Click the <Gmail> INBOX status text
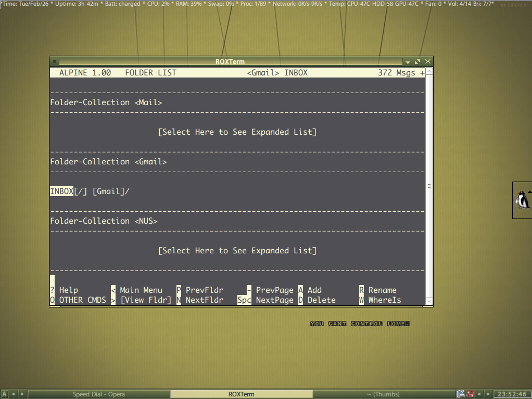 [x=277, y=72]
